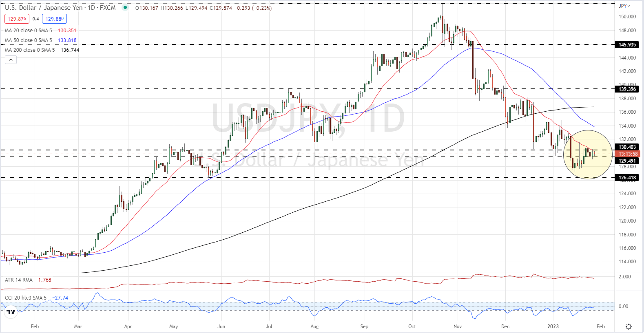The height and width of the screenshot is (333, 644).
Task: Click the 122.000 price axis label
Action: point(627,207)
